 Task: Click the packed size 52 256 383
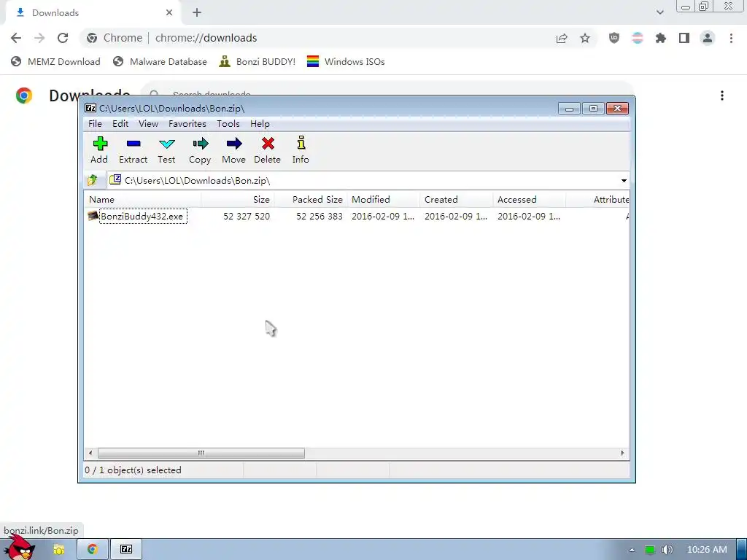(x=320, y=216)
